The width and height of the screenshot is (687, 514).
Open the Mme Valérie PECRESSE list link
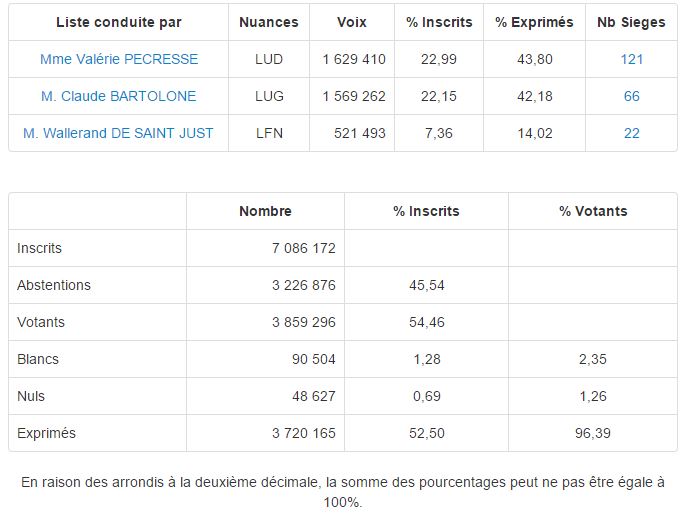(x=119, y=59)
